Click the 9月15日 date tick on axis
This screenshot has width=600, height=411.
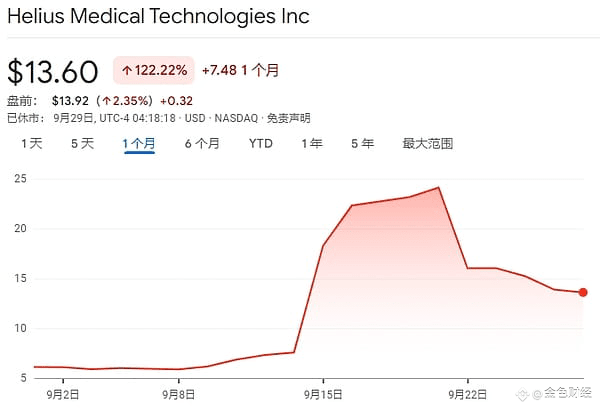pos(323,394)
